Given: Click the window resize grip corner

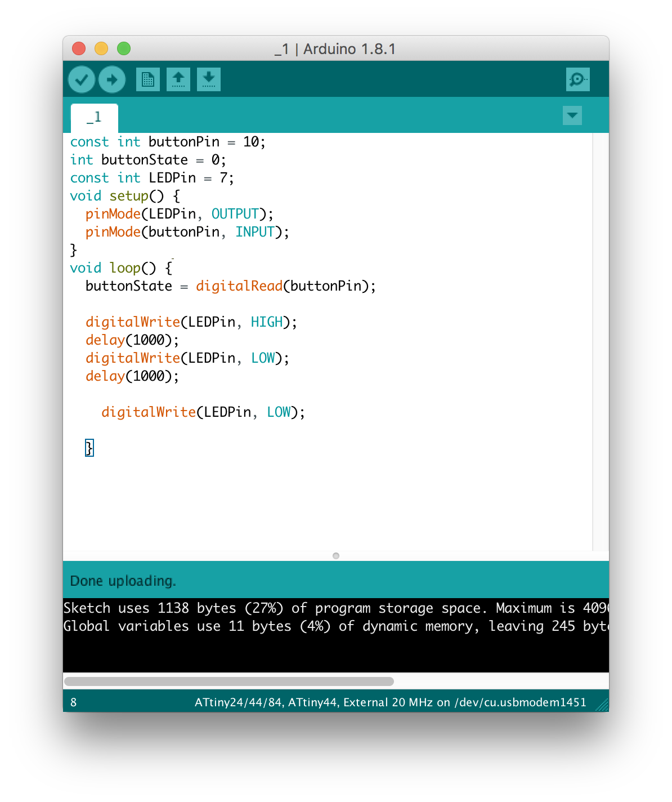Looking at the screenshot, I should [x=602, y=705].
